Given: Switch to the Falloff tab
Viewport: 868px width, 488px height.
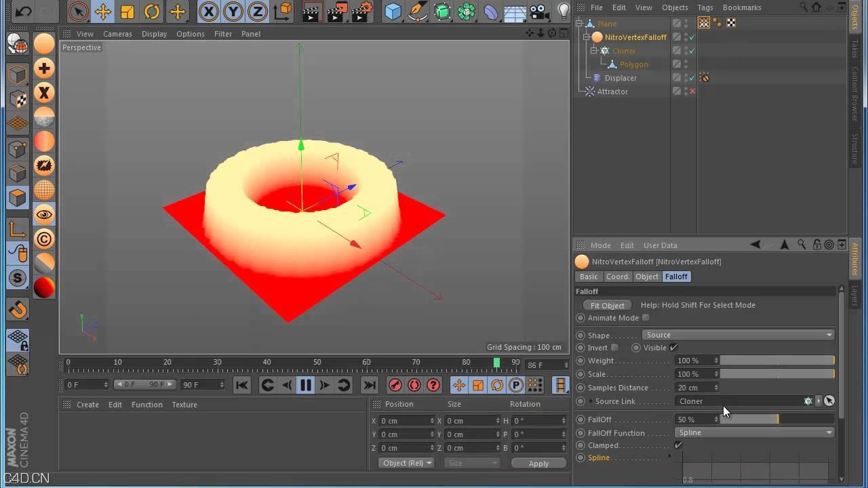Looking at the screenshot, I should [x=676, y=277].
